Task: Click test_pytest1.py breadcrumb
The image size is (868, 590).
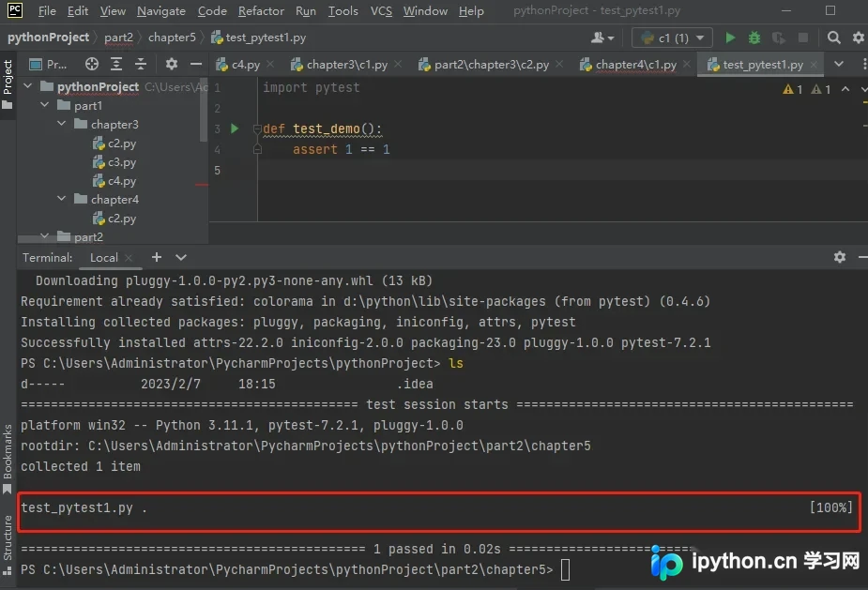Action: click(x=259, y=38)
